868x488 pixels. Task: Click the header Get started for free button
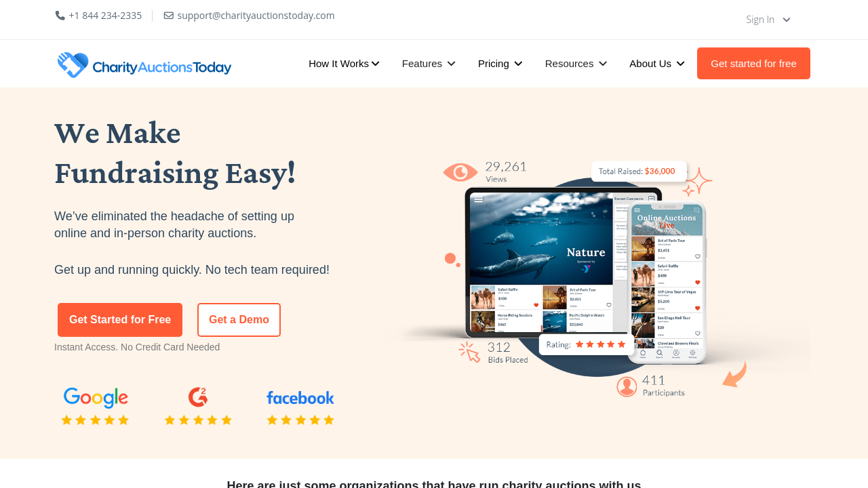click(753, 64)
